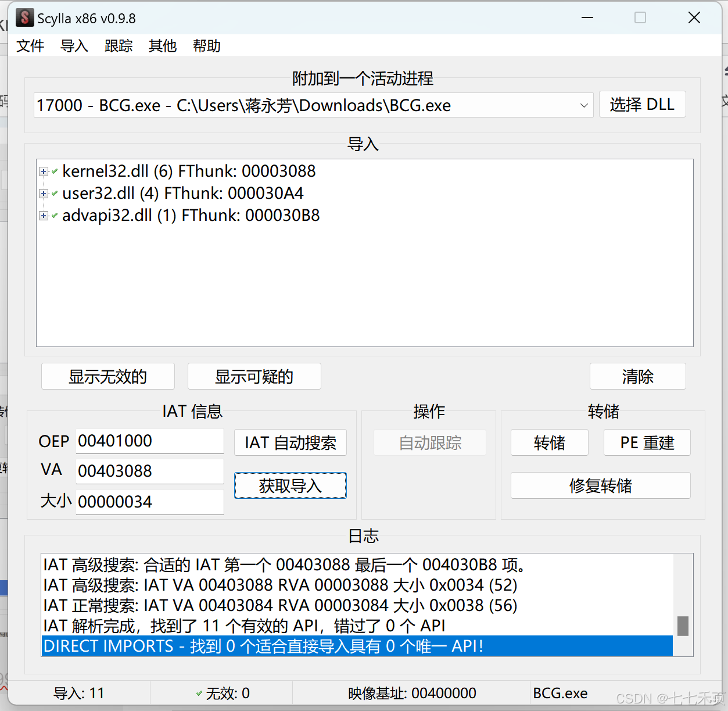Open the 跟踪 menu
This screenshot has width=728, height=711.
119,46
